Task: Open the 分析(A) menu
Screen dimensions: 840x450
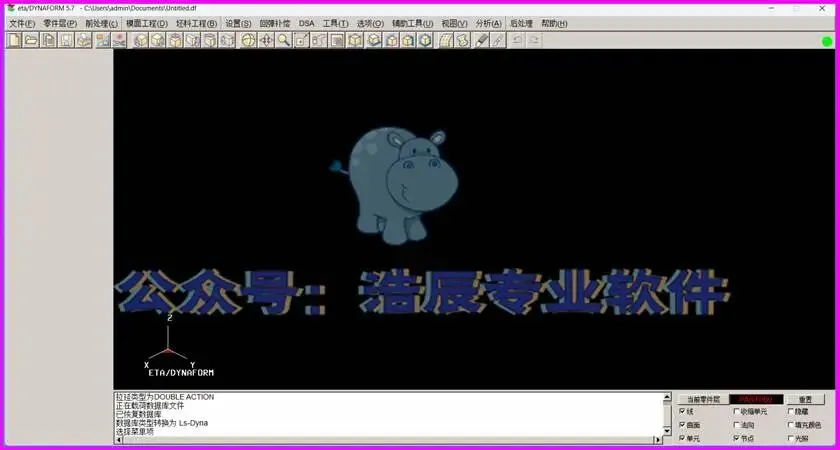Action: coord(489,24)
